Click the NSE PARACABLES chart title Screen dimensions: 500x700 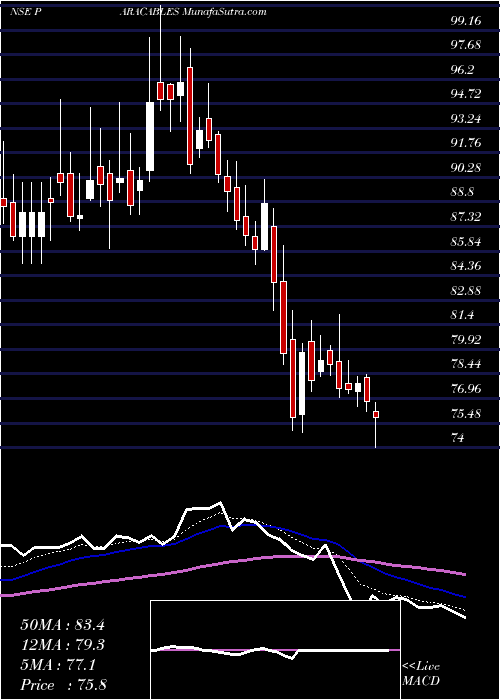[95, 12]
